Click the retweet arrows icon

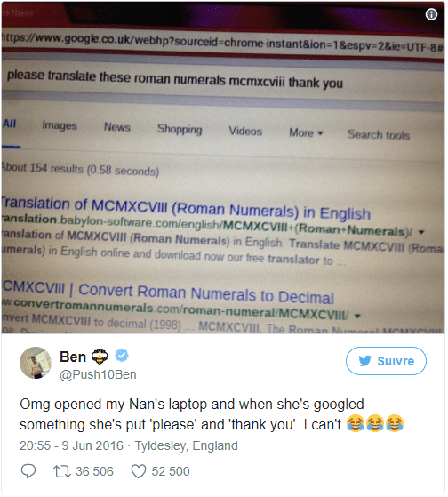pyautogui.click(x=62, y=471)
